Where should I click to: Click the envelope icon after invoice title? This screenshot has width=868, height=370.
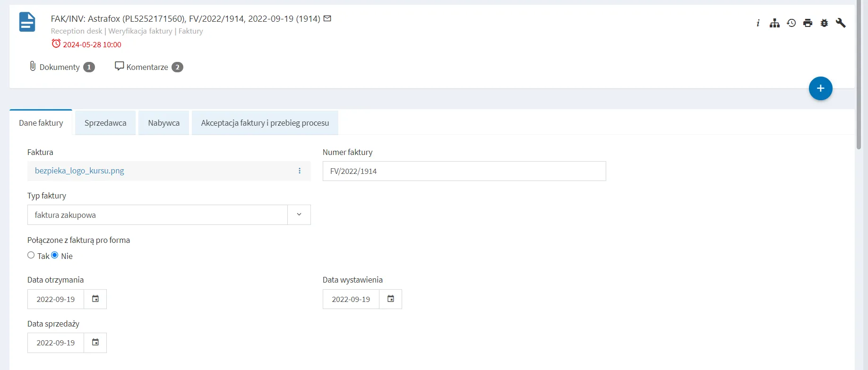click(x=327, y=18)
